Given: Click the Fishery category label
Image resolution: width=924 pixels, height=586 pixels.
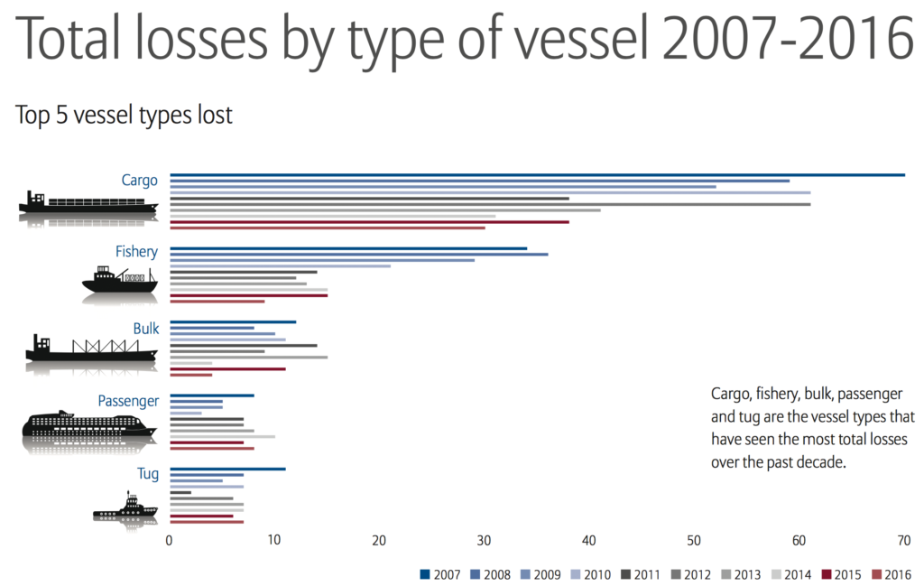Looking at the screenshot, I should pyautogui.click(x=137, y=252).
